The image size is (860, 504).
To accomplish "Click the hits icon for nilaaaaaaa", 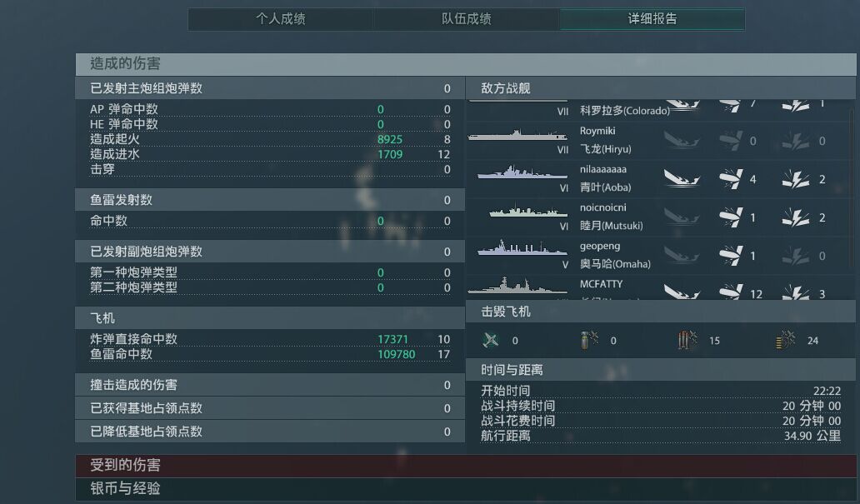I will point(731,179).
